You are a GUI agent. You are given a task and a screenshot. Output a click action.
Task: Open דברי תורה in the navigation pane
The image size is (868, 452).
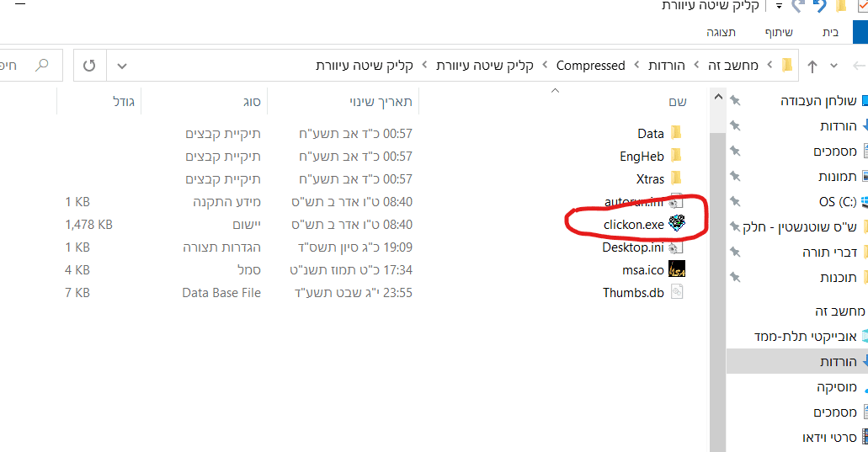coord(829,253)
